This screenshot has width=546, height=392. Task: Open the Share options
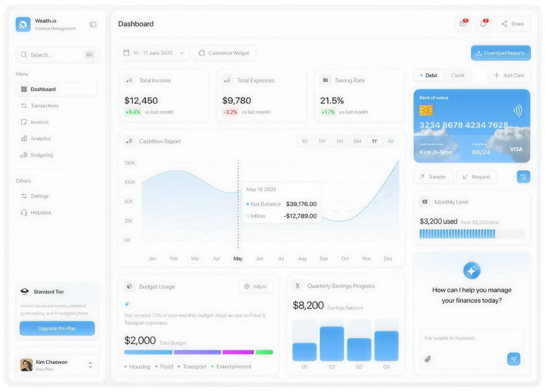[513, 24]
